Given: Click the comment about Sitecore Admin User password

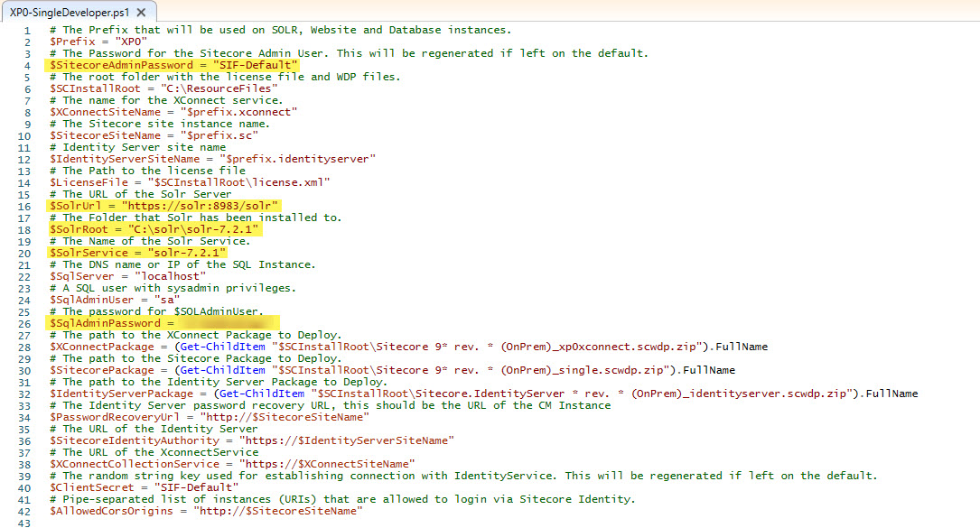Looking at the screenshot, I should [x=350, y=54].
